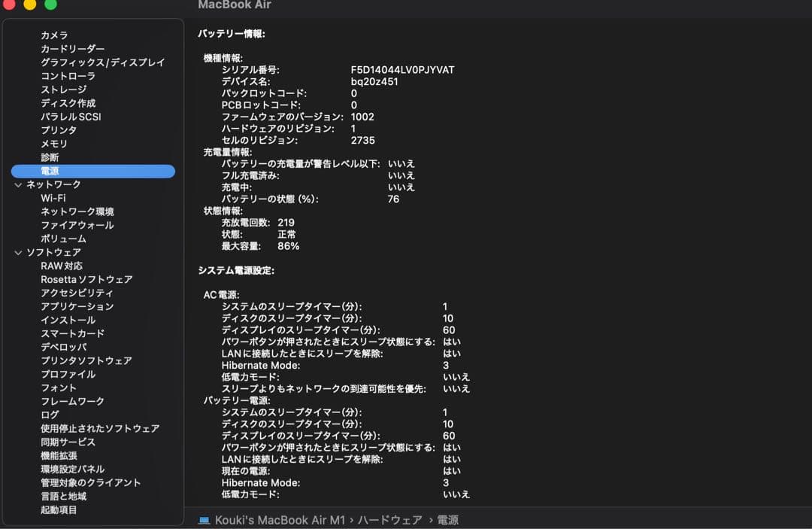Select the ネットワーク category label
Screen dimensions: 812x529
[x=53, y=184]
